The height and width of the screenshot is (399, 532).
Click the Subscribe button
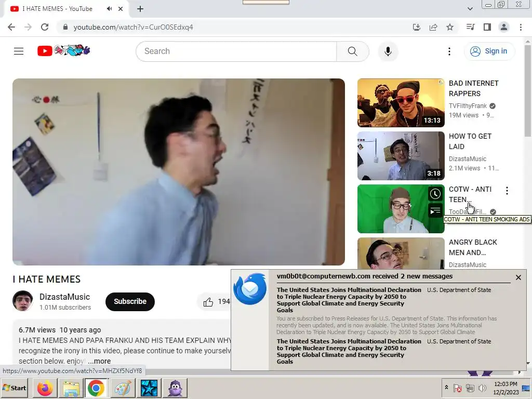click(130, 302)
